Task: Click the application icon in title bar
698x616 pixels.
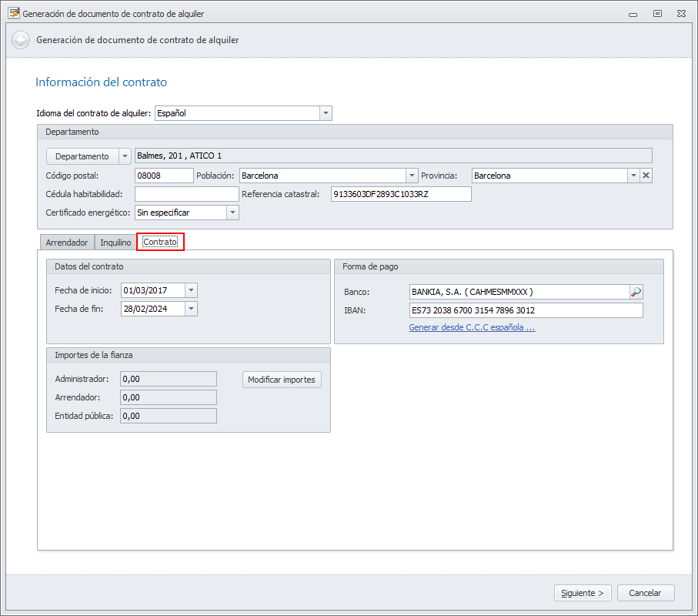Action: (x=13, y=13)
